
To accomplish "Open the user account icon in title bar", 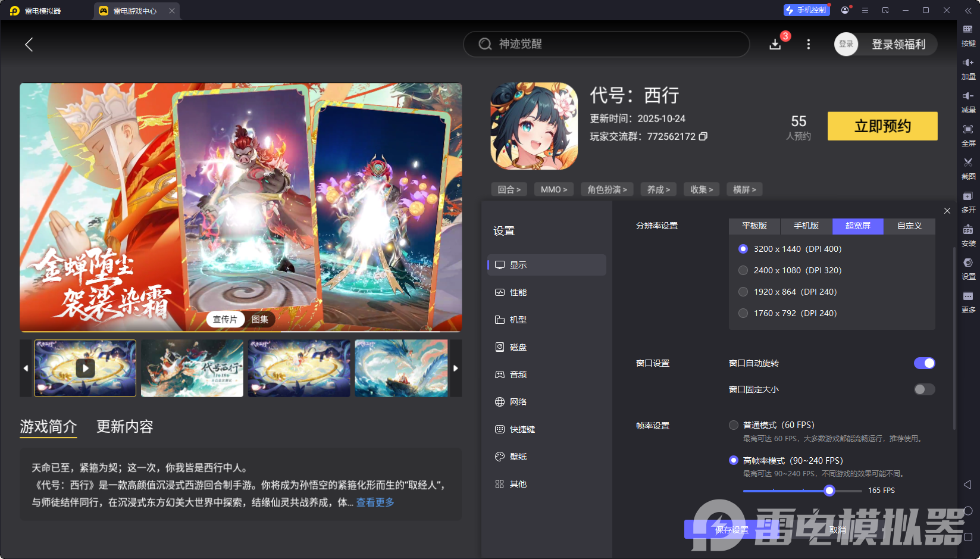I will 845,10.
